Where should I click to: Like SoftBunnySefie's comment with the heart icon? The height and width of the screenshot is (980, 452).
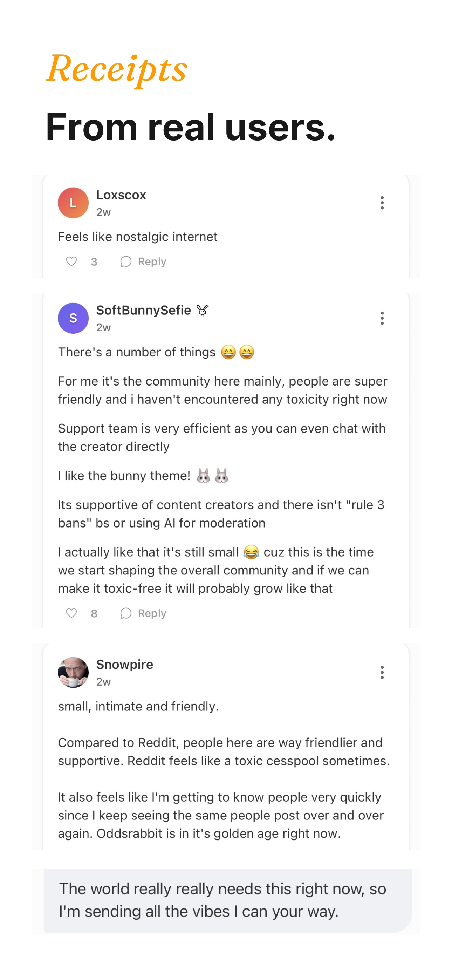(71, 613)
